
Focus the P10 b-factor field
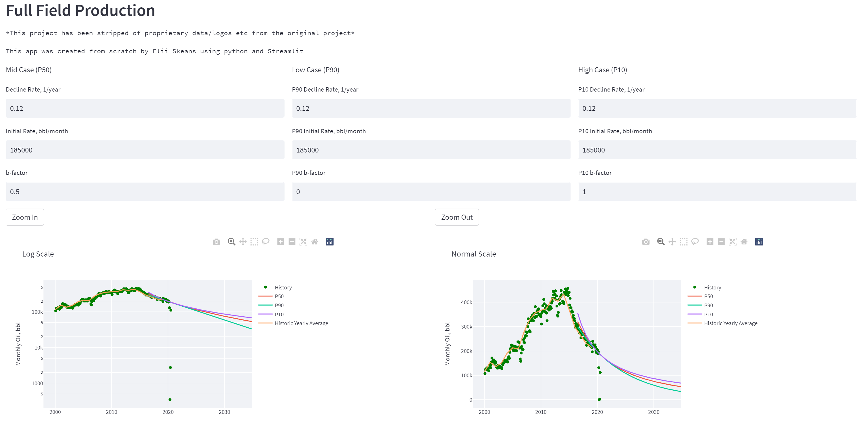717,192
